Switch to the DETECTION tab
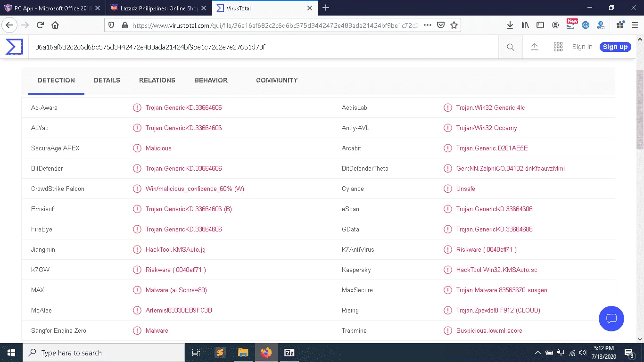Viewport: 644px width, 362px height. 56,80
